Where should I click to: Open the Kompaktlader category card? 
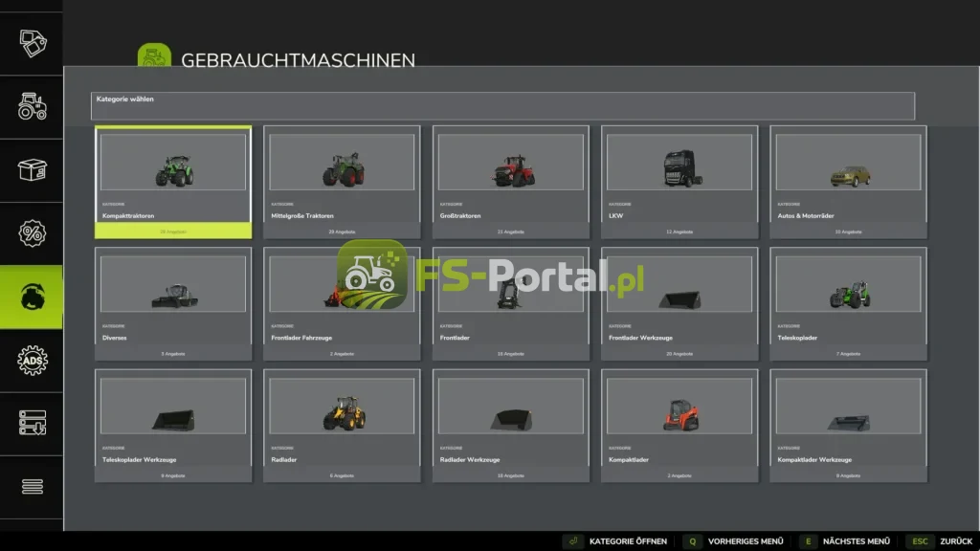679,426
